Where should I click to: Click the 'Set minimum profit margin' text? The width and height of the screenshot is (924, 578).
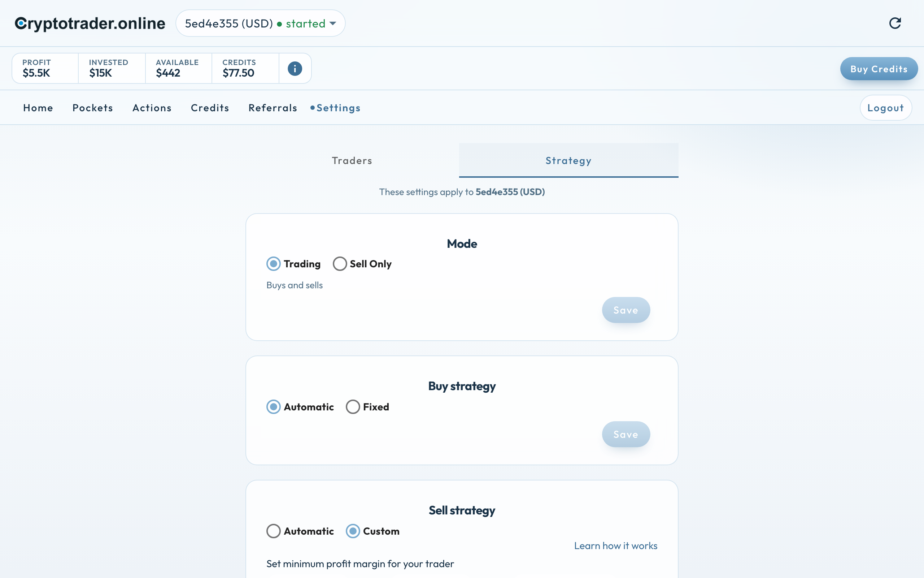click(x=360, y=564)
